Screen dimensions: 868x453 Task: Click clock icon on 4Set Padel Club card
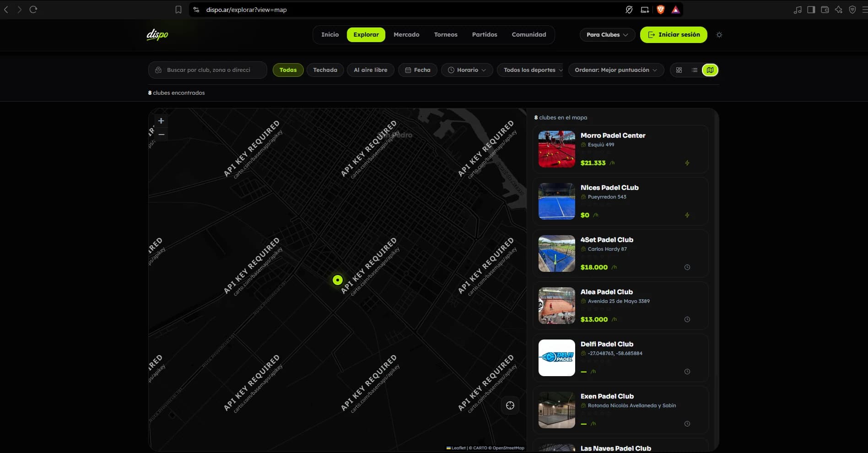687,267
